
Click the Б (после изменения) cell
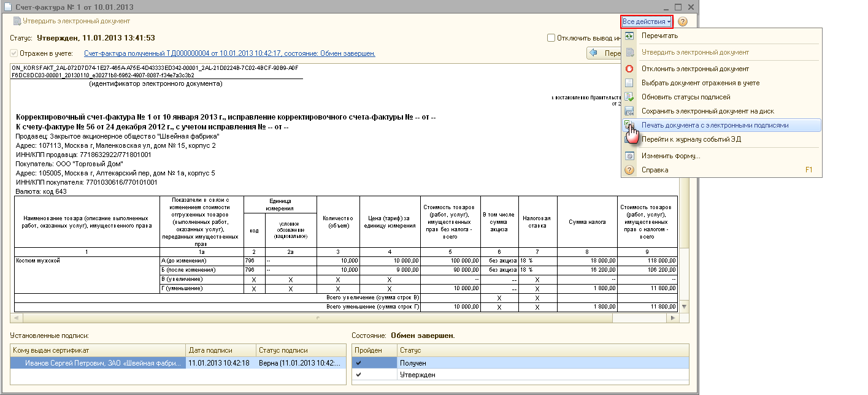pyautogui.click(x=201, y=270)
